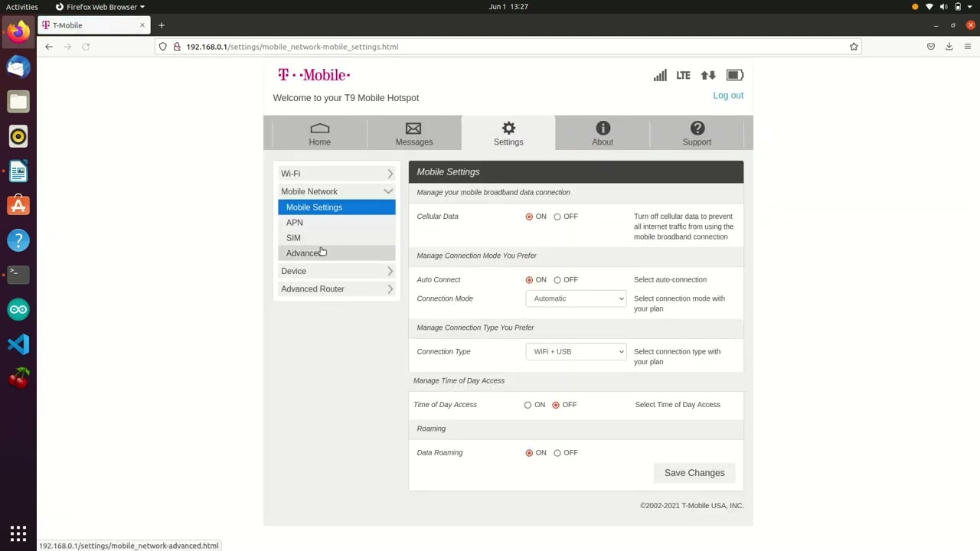Open the Connection Mode dropdown
Viewport: 980px width, 551px height.
576,298
